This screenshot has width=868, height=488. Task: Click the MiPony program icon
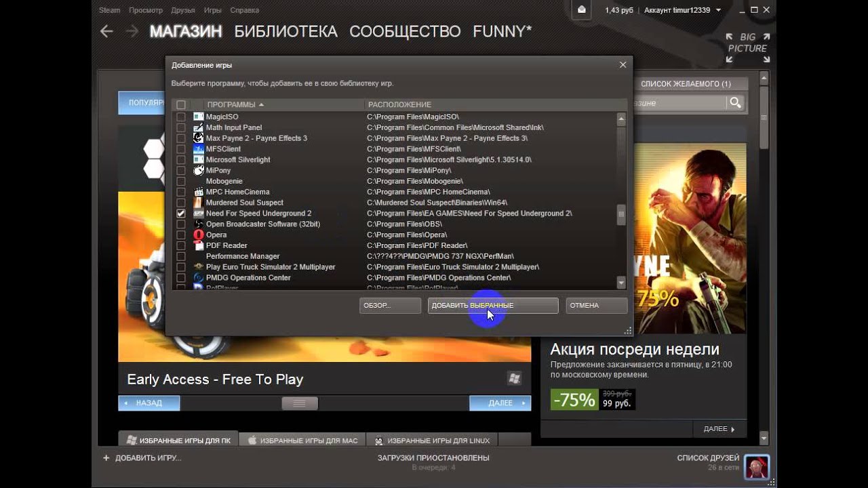pos(198,170)
